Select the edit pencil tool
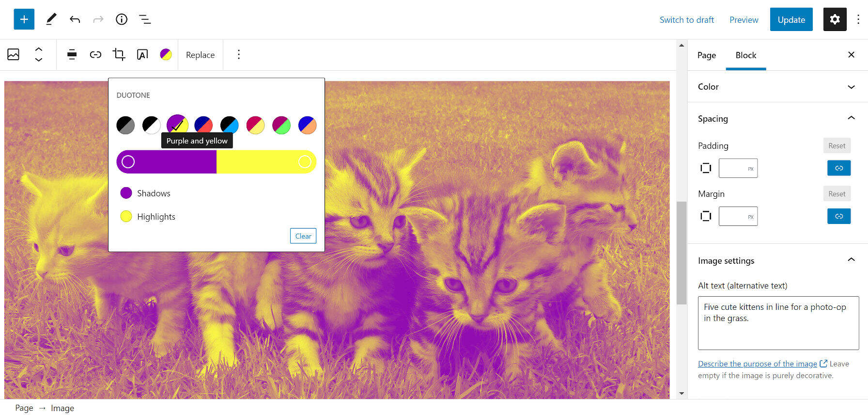 (51, 19)
